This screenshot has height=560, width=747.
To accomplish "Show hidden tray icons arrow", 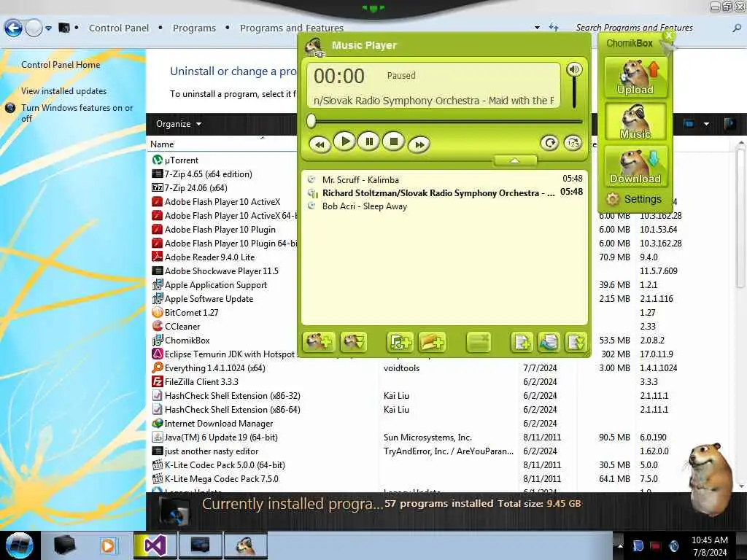I will [620, 545].
